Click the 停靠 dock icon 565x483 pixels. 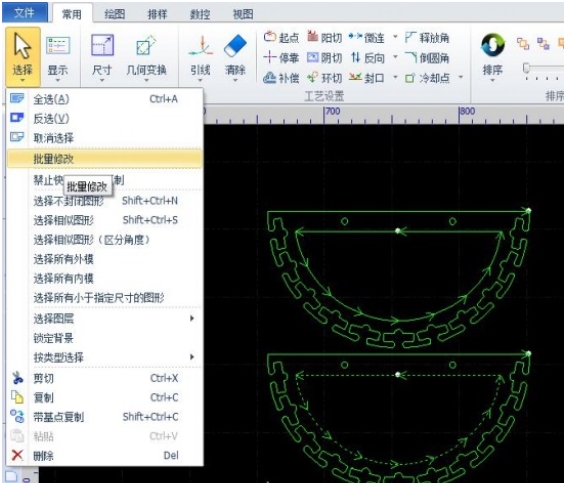coord(270,57)
